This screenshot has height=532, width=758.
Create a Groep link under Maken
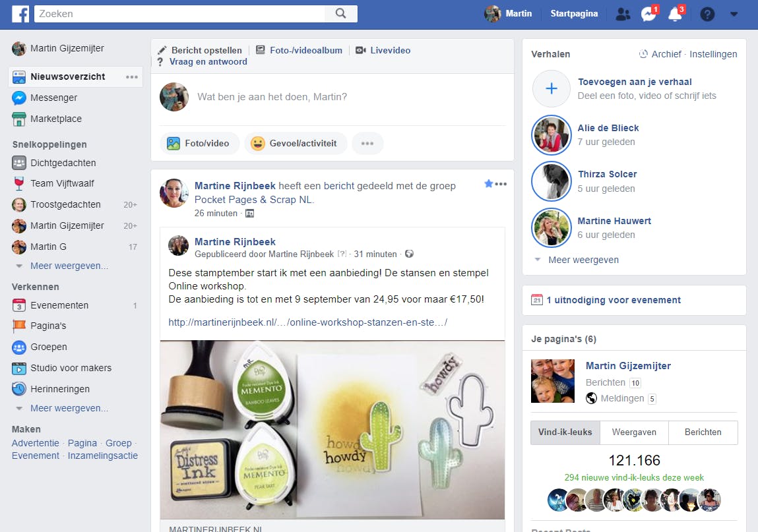[x=119, y=443]
